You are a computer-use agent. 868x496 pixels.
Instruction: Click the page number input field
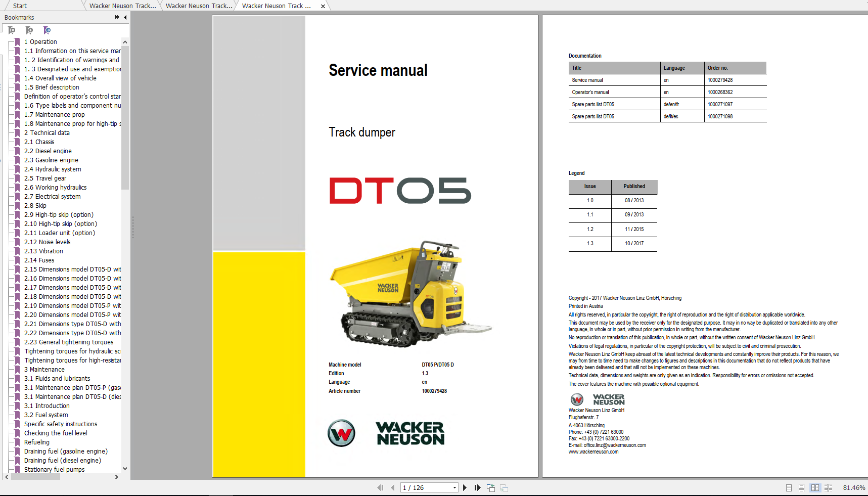click(426, 488)
